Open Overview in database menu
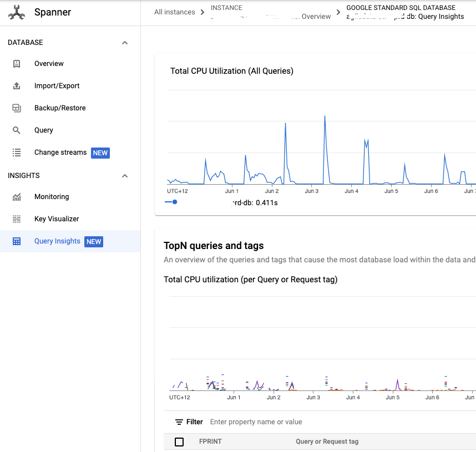The height and width of the screenshot is (452, 476). point(49,64)
